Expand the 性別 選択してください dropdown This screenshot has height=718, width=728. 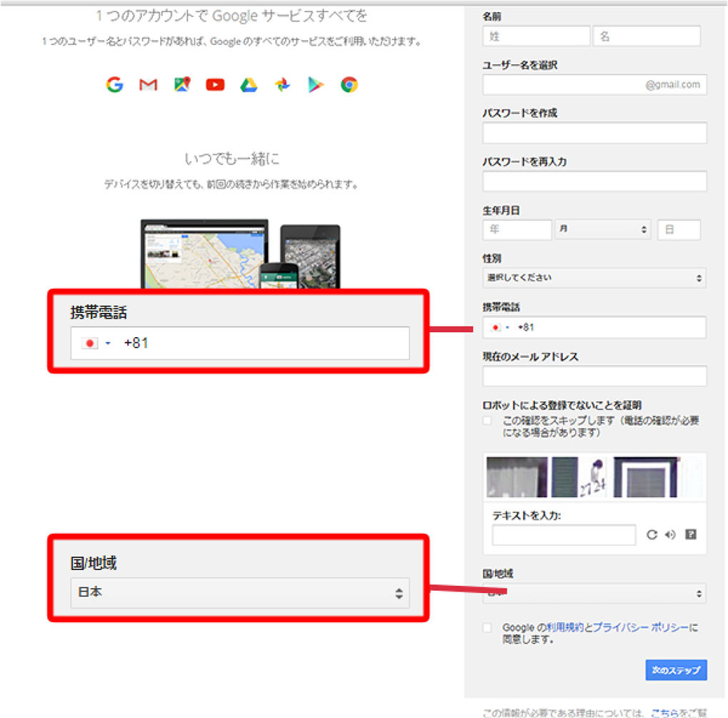point(594,277)
